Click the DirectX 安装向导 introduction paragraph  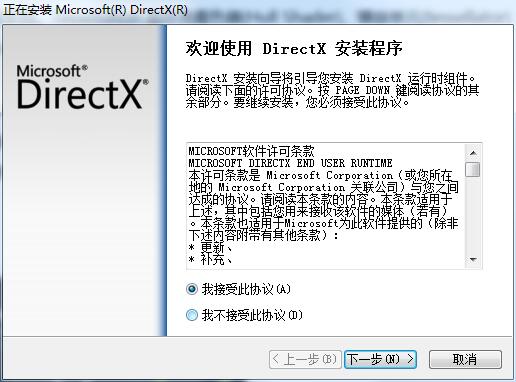(332, 90)
